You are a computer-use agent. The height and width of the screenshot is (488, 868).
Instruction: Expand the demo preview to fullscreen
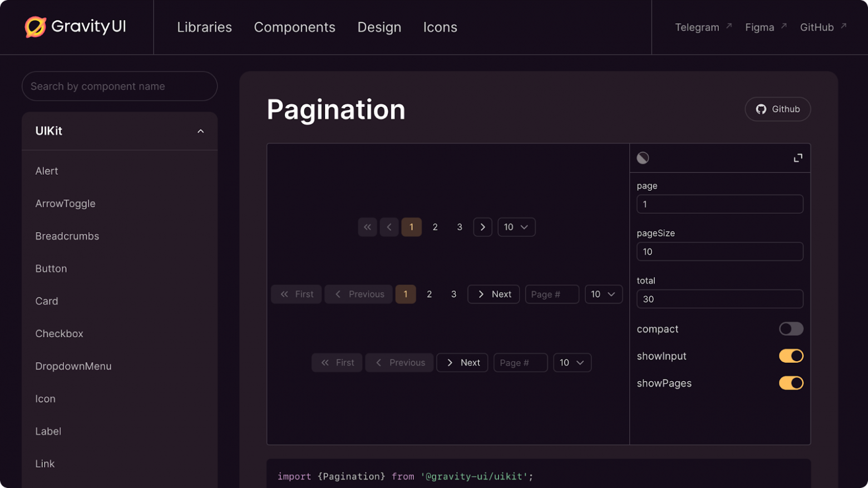click(798, 158)
